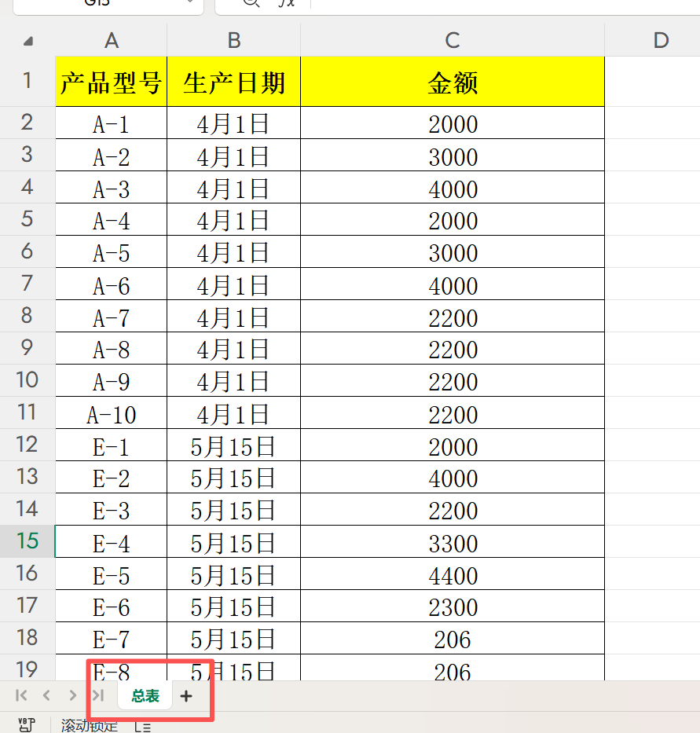This screenshot has width=700, height=733.
Task: Open the Insert Function (fx) icon
Action: click(x=284, y=3)
